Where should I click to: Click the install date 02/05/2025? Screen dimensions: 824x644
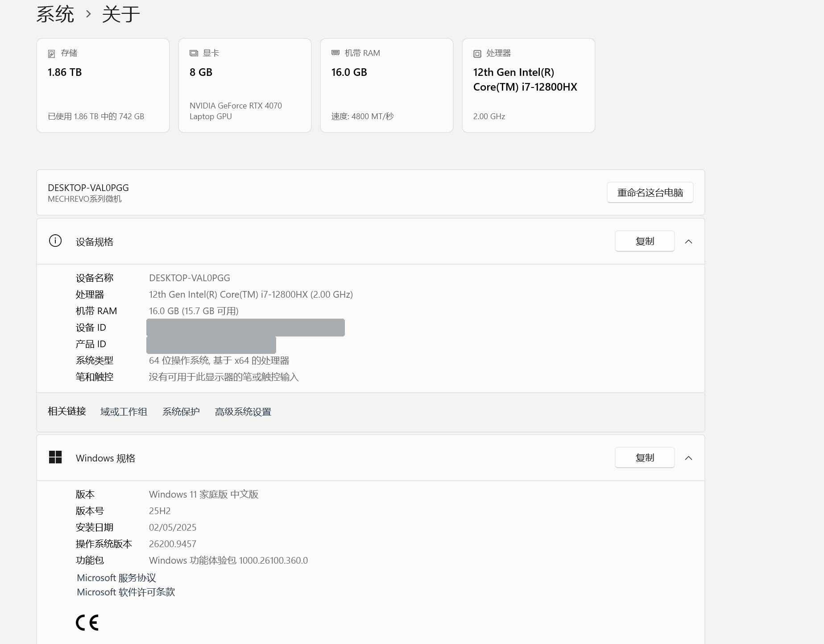click(x=173, y=528)
